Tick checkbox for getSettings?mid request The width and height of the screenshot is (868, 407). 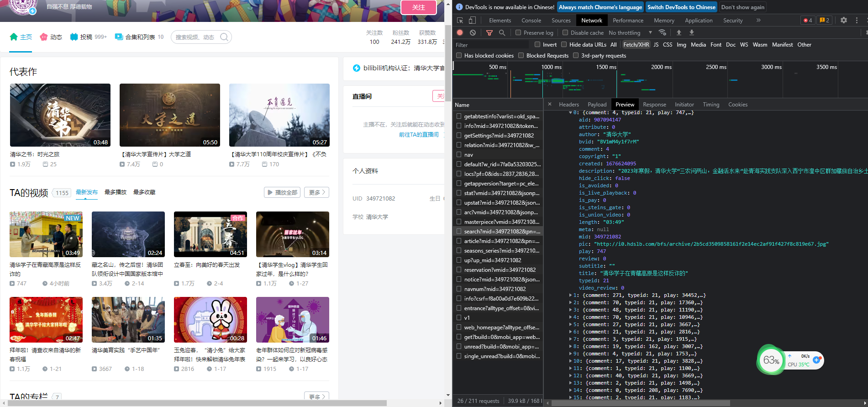coord(459,135)
